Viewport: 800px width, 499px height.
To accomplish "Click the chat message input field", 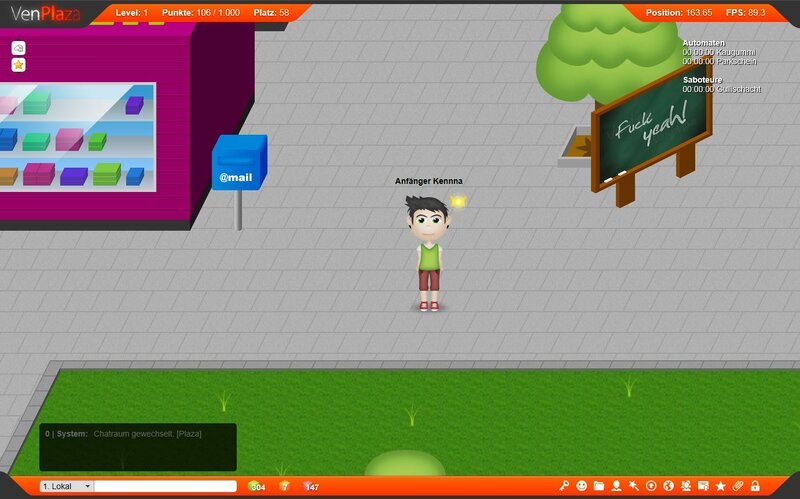I will tap(165, 486).
